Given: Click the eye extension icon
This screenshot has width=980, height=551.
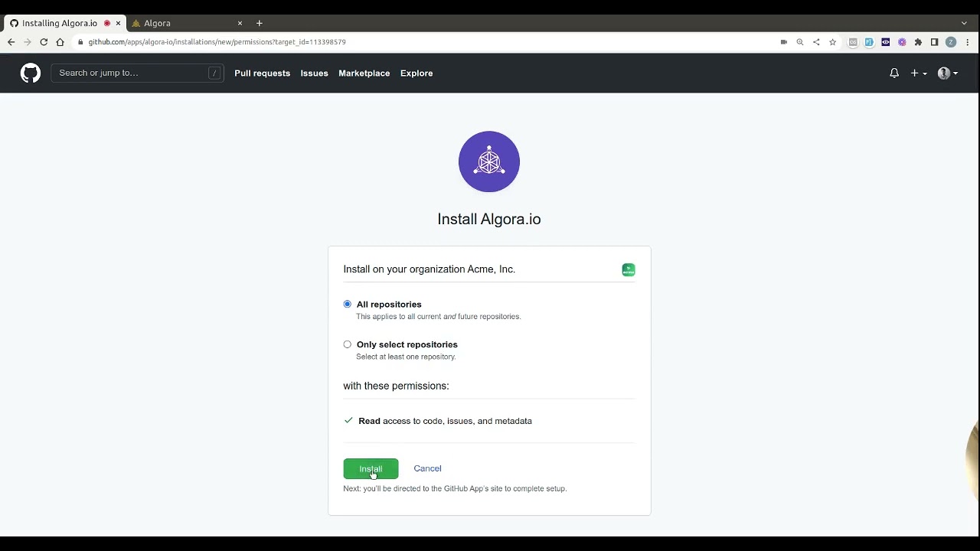Looking at the screenshot, I should pos(886,42).
